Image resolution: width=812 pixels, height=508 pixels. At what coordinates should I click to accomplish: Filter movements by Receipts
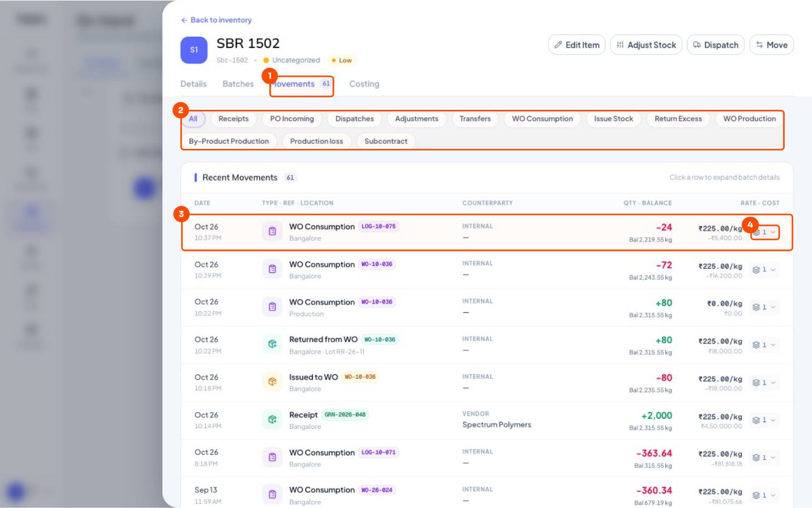(234, 119)
